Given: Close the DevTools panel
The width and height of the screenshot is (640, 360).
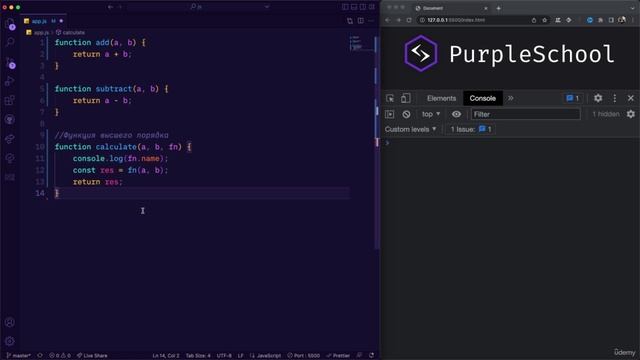Looking at the screenshot, I should [631, 98].
